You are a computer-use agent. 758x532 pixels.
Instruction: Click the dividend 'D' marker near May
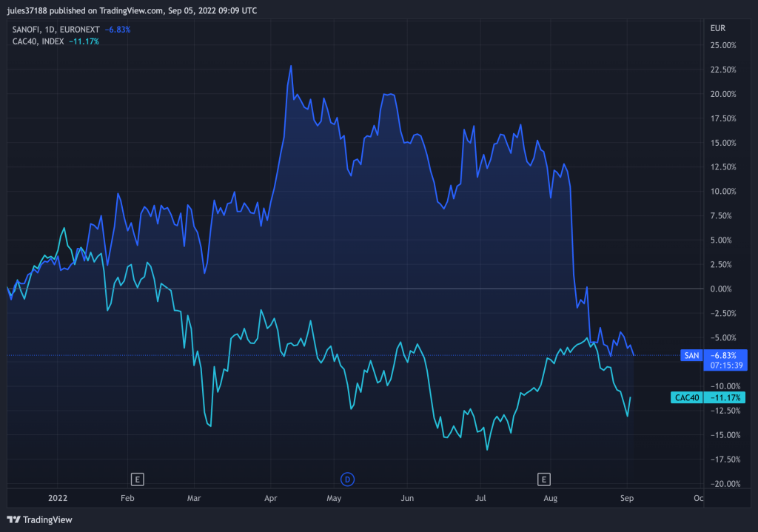pyautogui.click(x=346, y=479)
